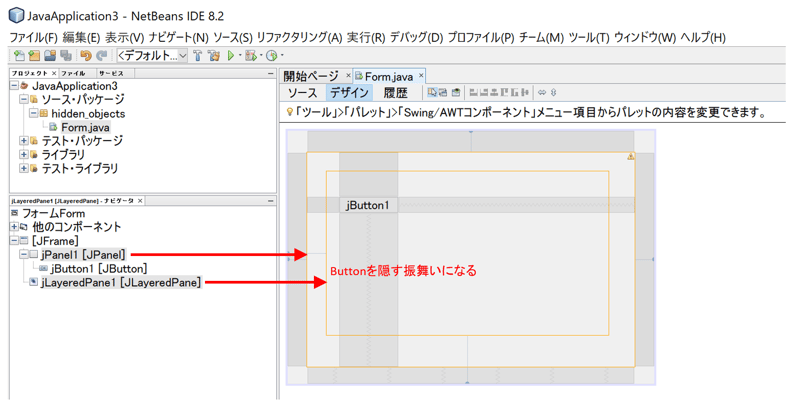This screenshot has width=800, height=408.
Task: Select フォームForm in the Navigator
Action: coord(53,213)
